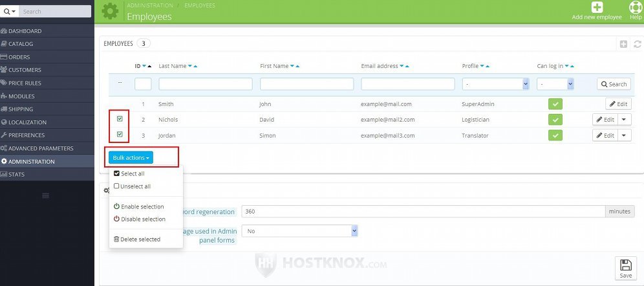Sort Email address ascending arrow

pos(407,66)
